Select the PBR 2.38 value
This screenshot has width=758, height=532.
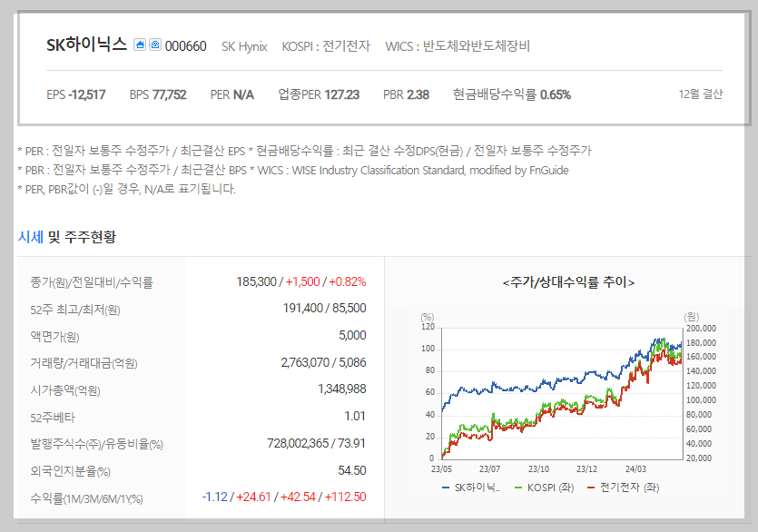[x=406, y=94]
